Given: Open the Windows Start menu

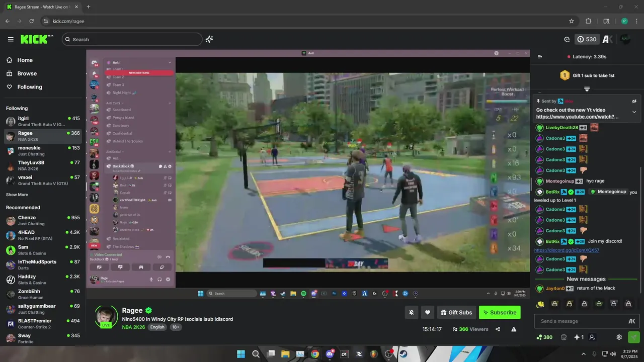Looking at the screenshot, I should coord(240,354).
